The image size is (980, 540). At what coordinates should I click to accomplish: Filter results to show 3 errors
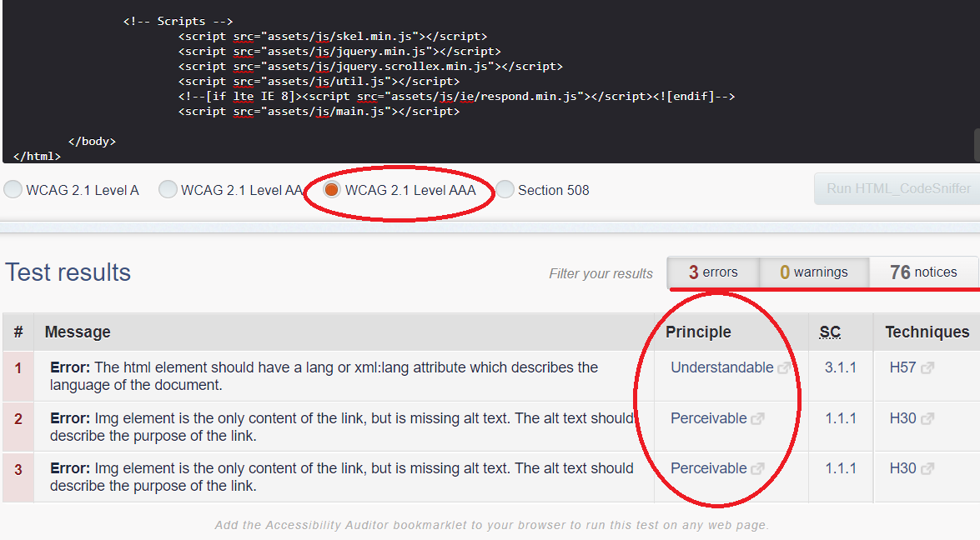713,272
